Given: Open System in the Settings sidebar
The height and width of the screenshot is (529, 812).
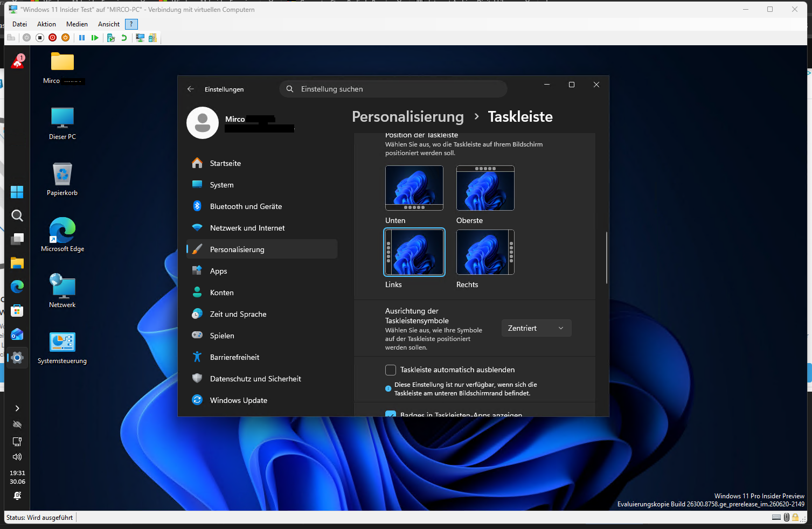Looking at the screenshot, I should [262, 185].
